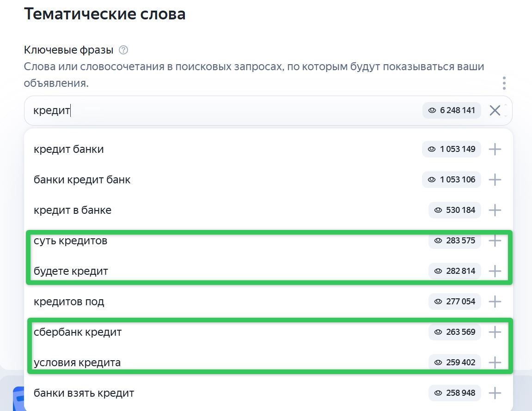Add 'сбербанк кредит' with the plus icon

point(495,332)
